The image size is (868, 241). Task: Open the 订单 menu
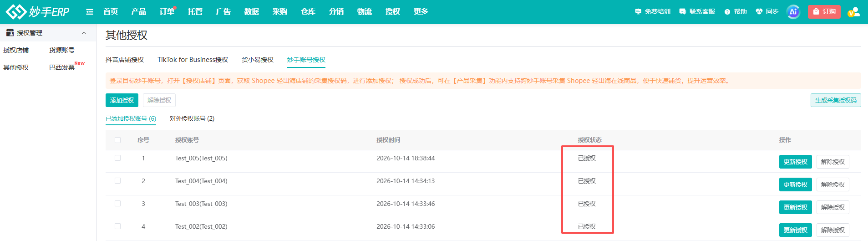pyautogui.click(x=167, y=12)
